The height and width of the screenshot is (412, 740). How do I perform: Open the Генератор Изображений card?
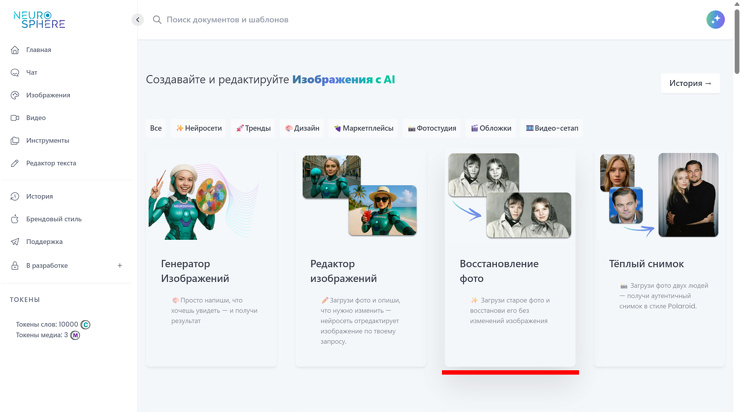[x=211, y=260]
